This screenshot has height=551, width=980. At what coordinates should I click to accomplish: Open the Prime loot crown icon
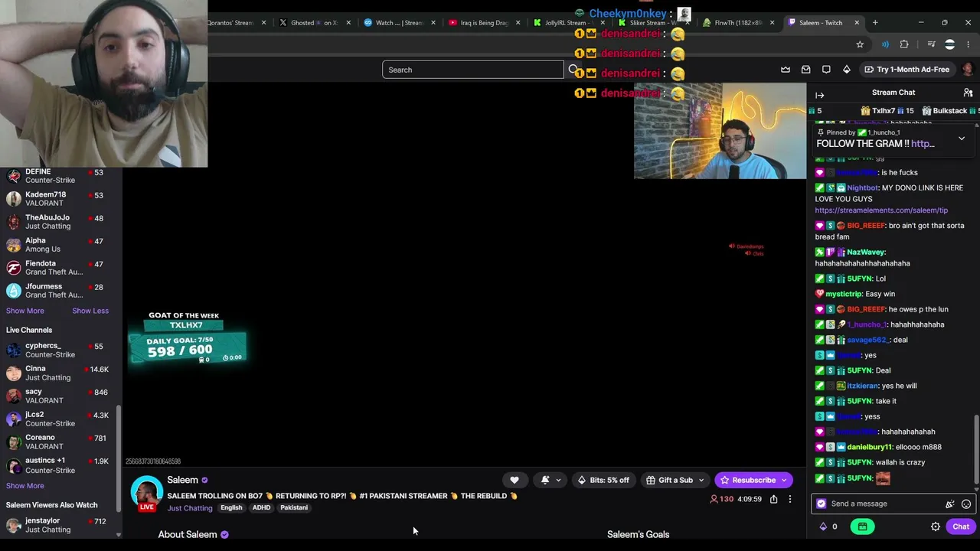click(786, 70)
